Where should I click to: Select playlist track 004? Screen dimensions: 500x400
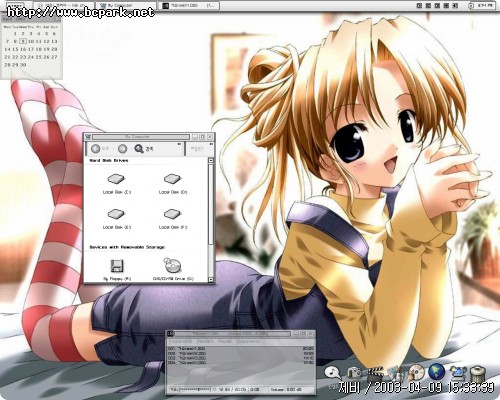241,362
